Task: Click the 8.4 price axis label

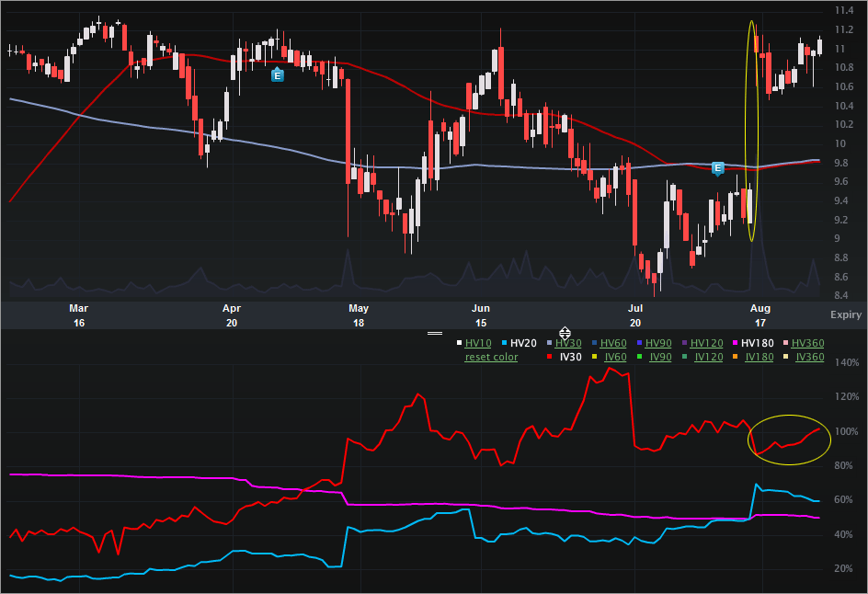Action: 840,295
